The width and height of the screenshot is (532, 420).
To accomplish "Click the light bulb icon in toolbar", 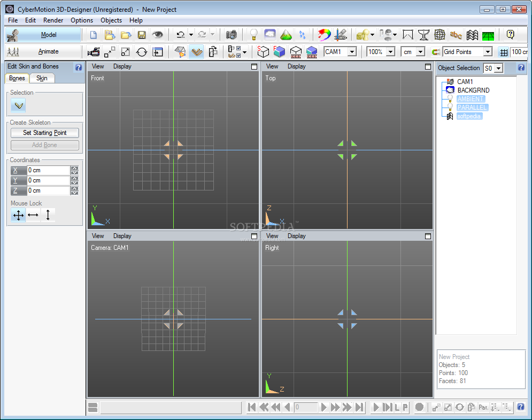I will point(254,35).
